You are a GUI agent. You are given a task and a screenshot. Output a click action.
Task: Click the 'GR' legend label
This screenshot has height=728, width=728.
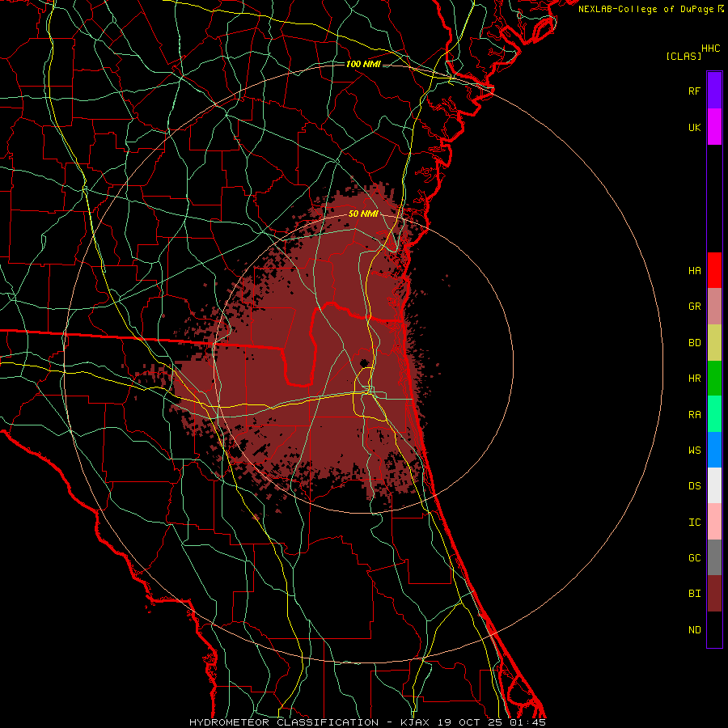pyautogui.click(x=694, y=307)
